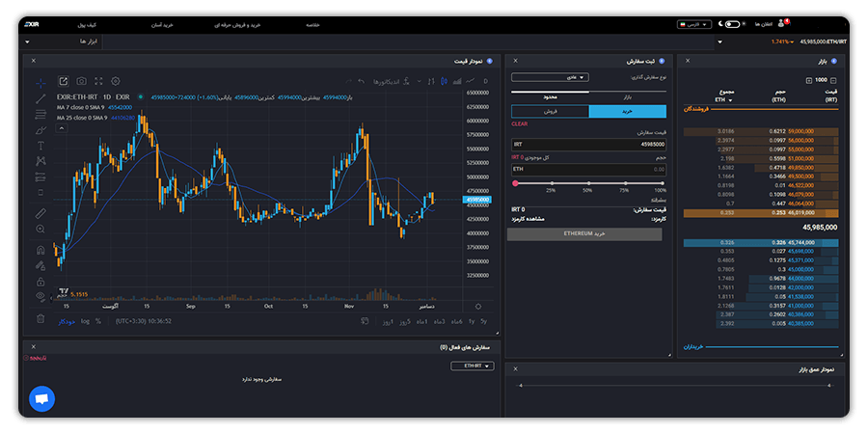Select the ruler measure tool
The width and height of the screenshot is (868, 434).
41,213
